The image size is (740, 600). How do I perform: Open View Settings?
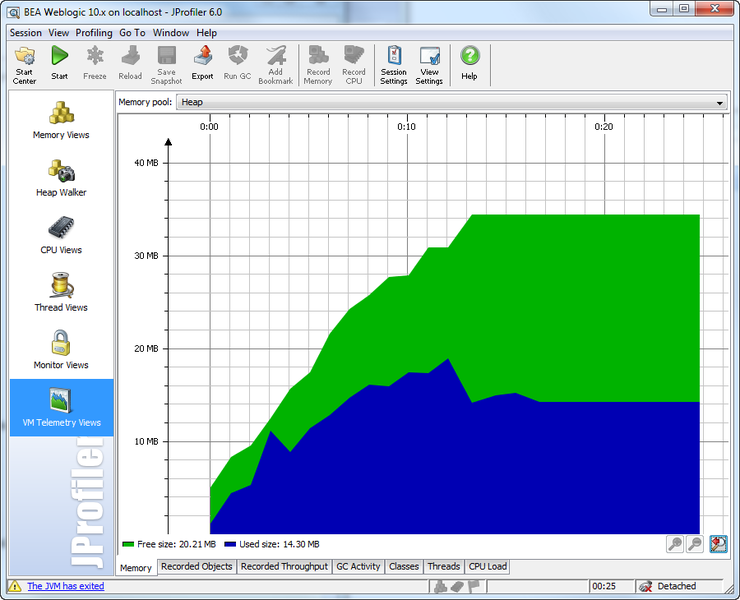click(429, 65)
